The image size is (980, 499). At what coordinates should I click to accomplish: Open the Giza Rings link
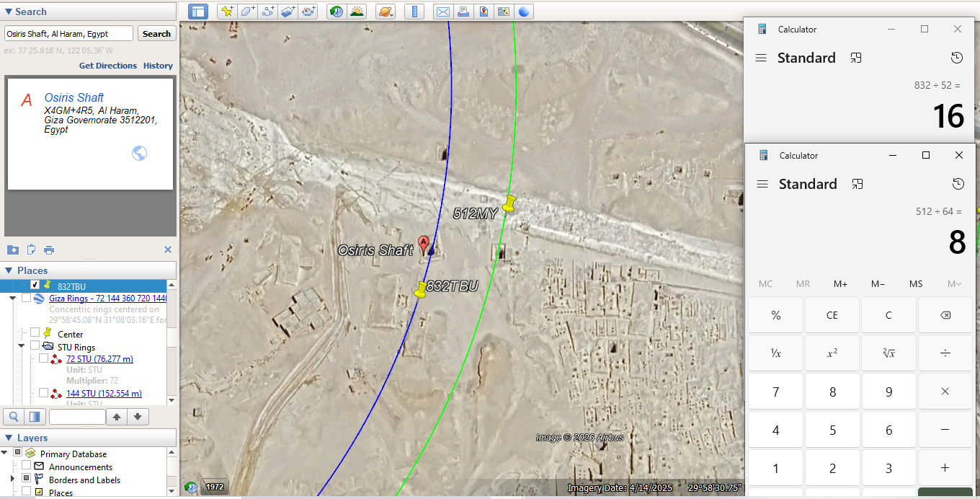pyautogui.click(x=108, y=298)
